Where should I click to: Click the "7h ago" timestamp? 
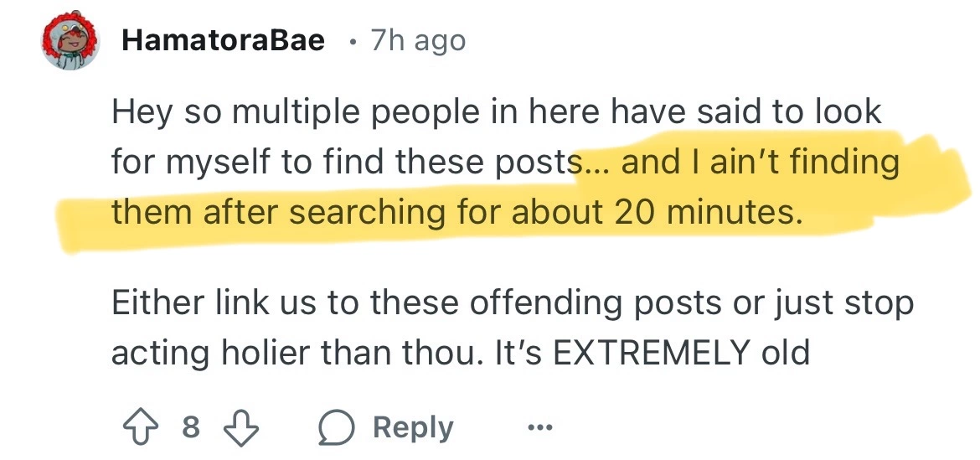tap(417, 40)
